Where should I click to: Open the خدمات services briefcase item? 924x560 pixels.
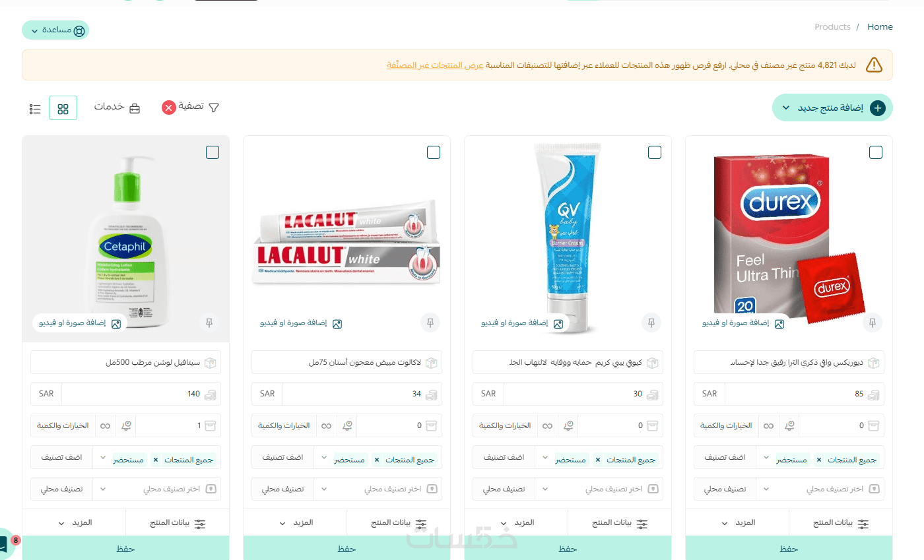(117, 108)
